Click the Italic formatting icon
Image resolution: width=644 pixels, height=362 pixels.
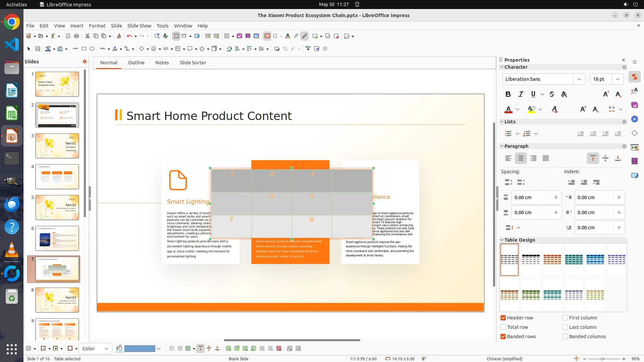click(521, 95)
